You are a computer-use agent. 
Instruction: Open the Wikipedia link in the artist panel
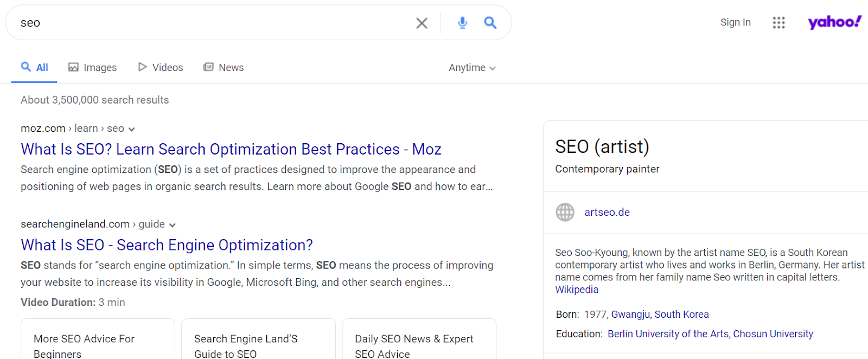click(577, 290)
